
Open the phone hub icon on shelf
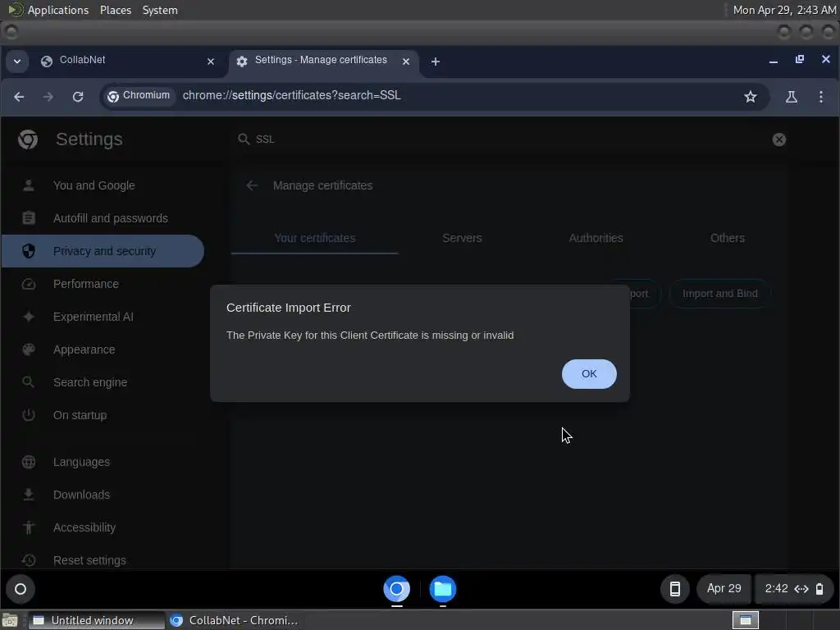coord(675,589)
